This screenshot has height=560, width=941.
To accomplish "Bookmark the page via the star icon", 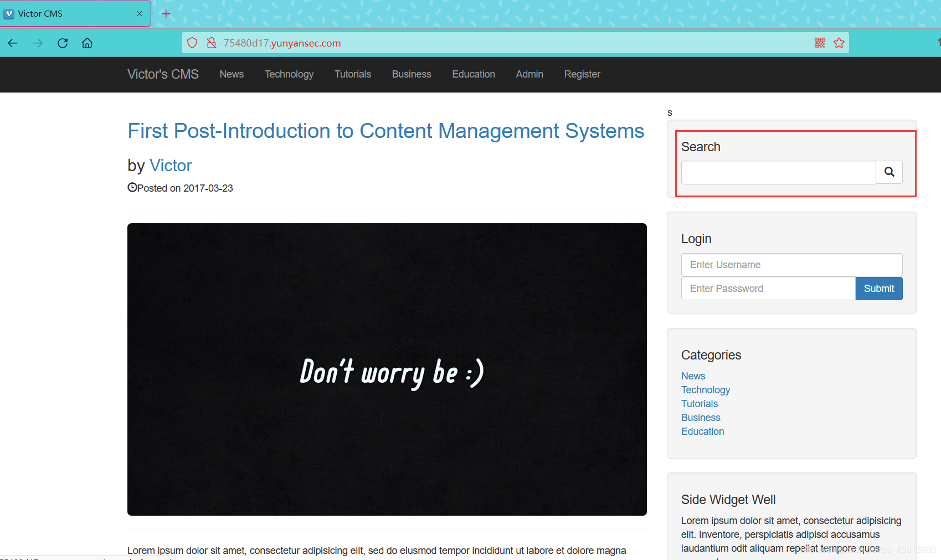I will pos(839,42).
